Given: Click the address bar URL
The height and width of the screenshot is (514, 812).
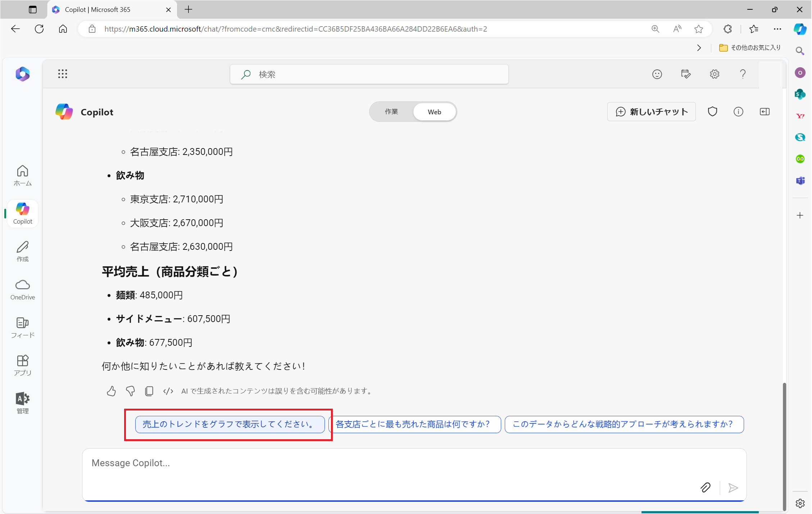Looking at the screenshot, I should [x=296, y=29].
